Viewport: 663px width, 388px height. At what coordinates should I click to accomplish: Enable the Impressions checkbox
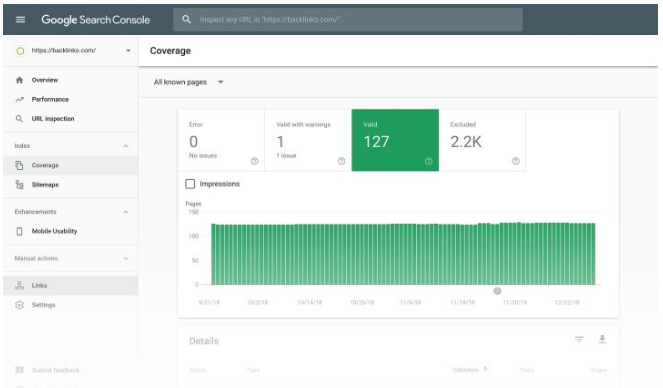[190, 184]
